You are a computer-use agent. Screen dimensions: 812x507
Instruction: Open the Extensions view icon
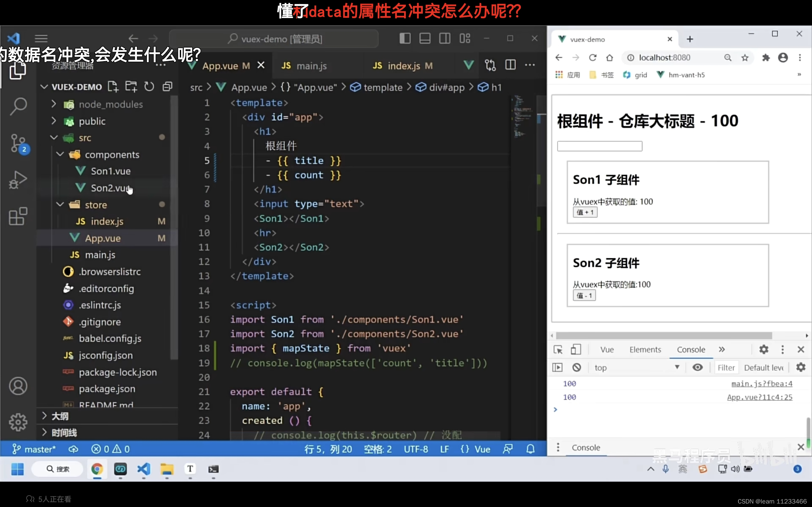[18, 216]
